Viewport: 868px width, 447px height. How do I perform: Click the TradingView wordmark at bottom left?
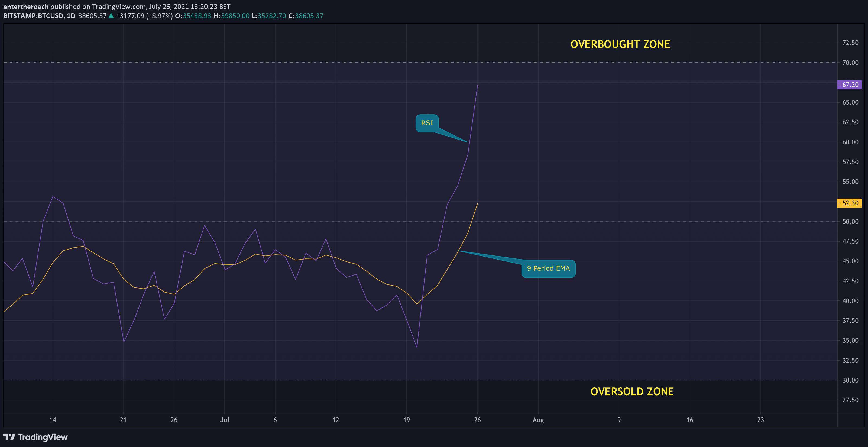[x=43, y=437]
